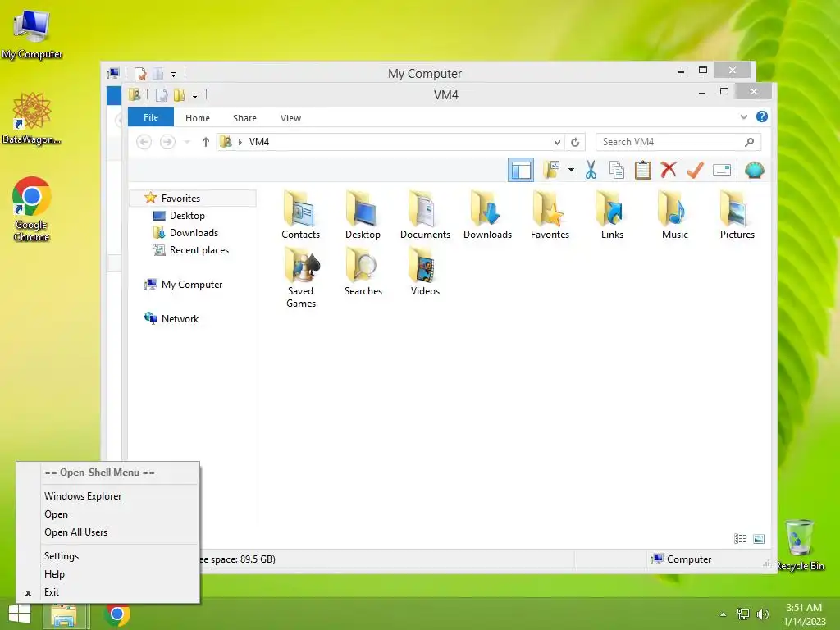Switch to details view icon
This screenshot has height=630, width=840.
[x=741, y=538]
